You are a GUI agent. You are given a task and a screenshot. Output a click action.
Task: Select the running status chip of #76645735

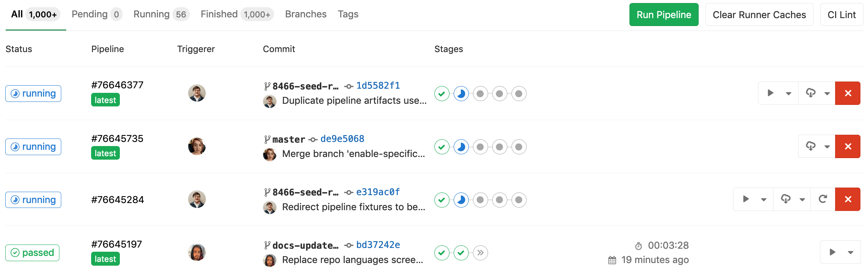pyautogui.click(x=33, y=147)
